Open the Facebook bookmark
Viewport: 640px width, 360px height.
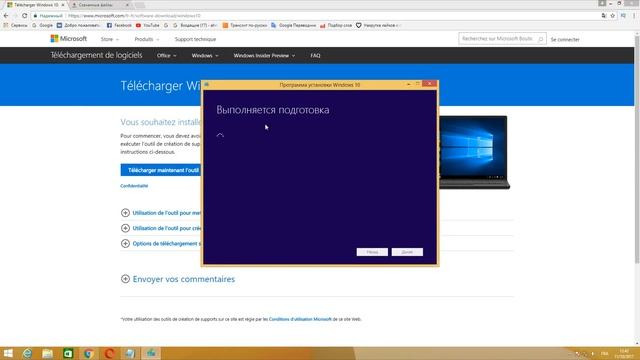(119, 25)
